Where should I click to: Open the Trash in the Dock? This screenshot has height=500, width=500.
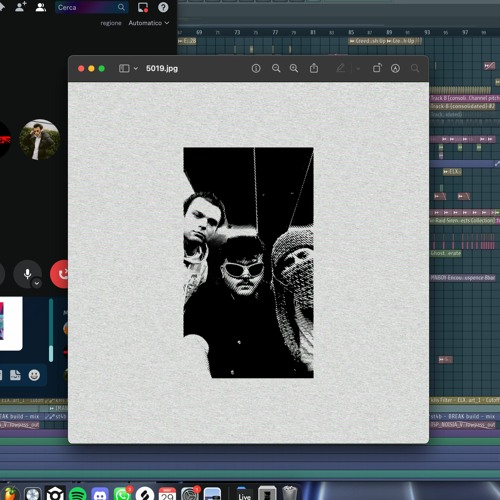click(289, 493)
